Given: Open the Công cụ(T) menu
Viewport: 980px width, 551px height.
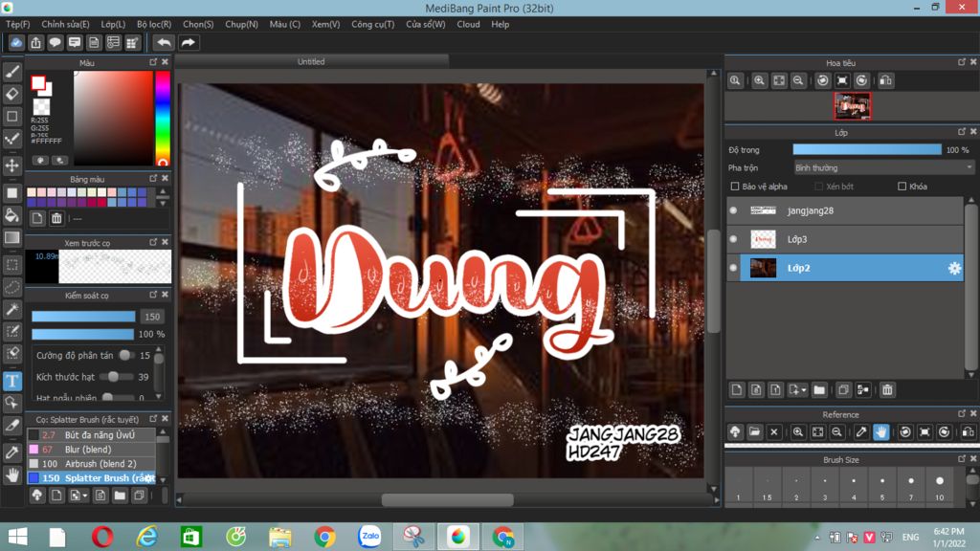Looking at the screenshot, I should tap(373, 24).
